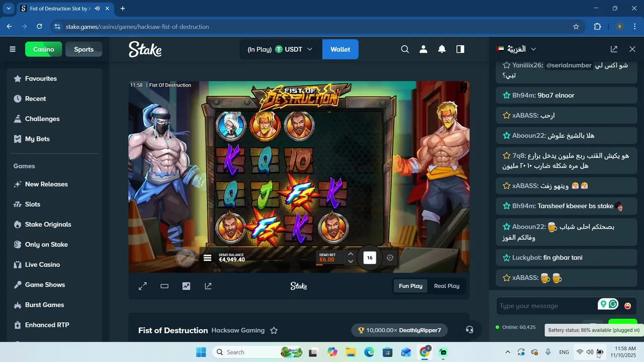
Task: Open Live Casino category
Action: tap(55, 264)
